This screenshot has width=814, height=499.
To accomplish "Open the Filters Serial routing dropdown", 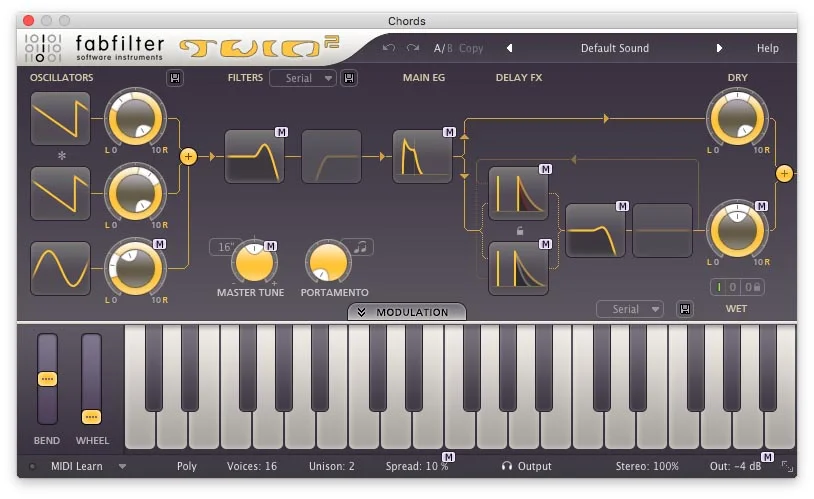I will click(x=303, y=78).
